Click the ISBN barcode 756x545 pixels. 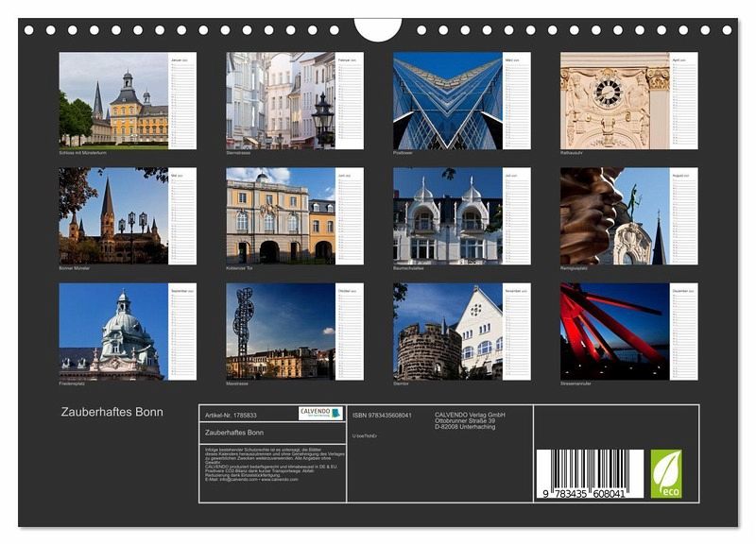[590, 473]
